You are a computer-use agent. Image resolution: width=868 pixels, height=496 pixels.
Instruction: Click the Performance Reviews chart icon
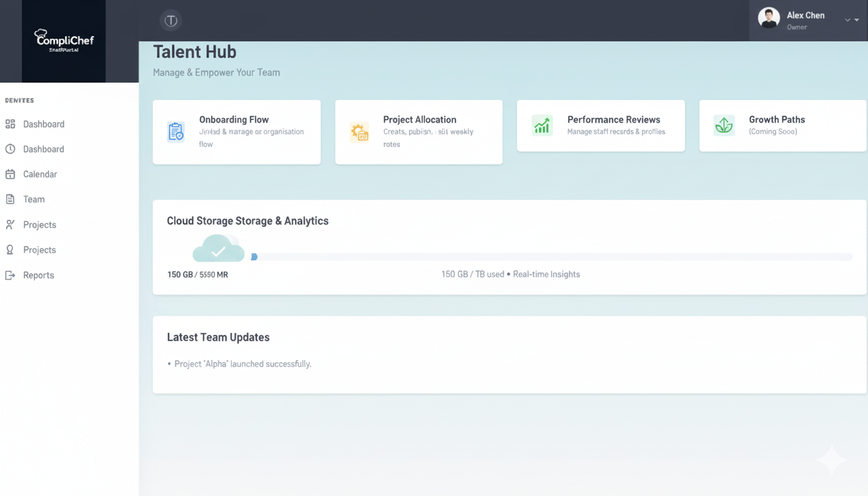(542, 125)
